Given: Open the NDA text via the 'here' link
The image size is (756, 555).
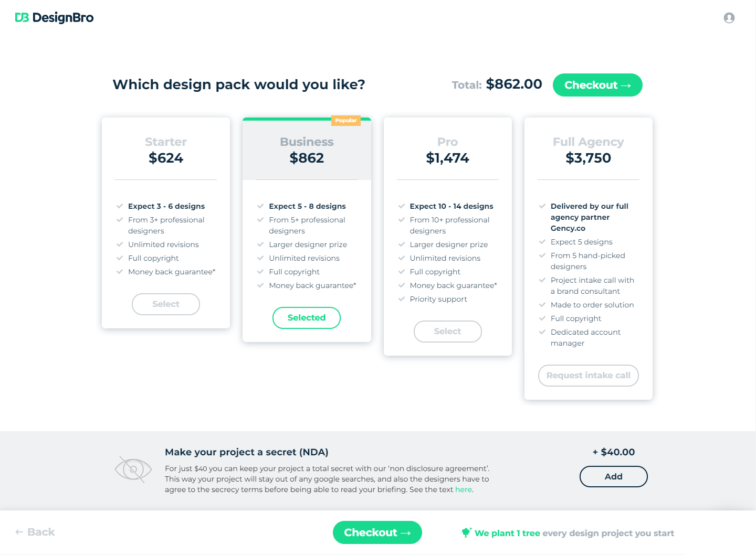Looking at the screenshot, I should 464,489.
